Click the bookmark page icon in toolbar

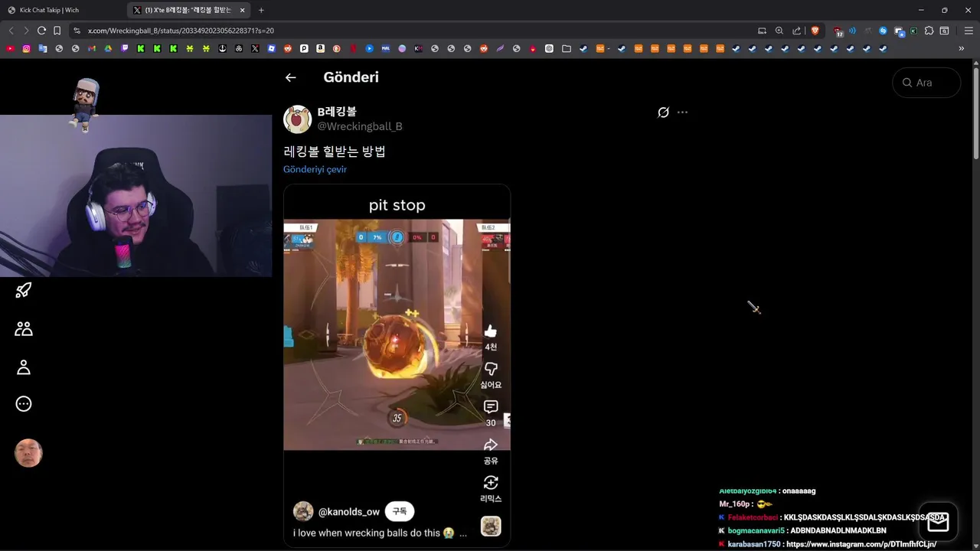pos(57,31)
